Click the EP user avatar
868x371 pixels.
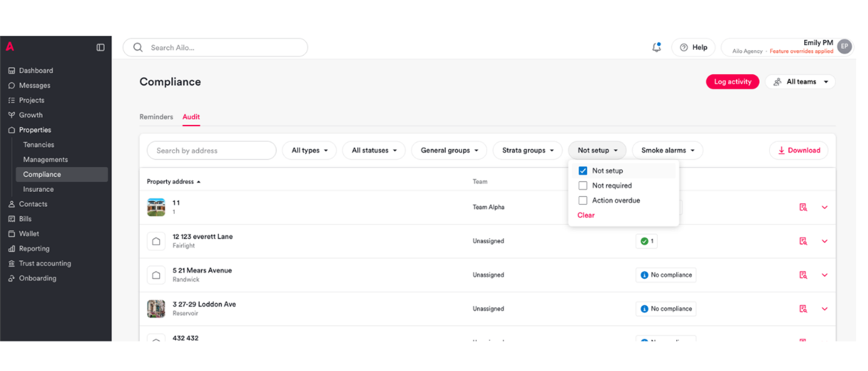click(x=844, y=46)
